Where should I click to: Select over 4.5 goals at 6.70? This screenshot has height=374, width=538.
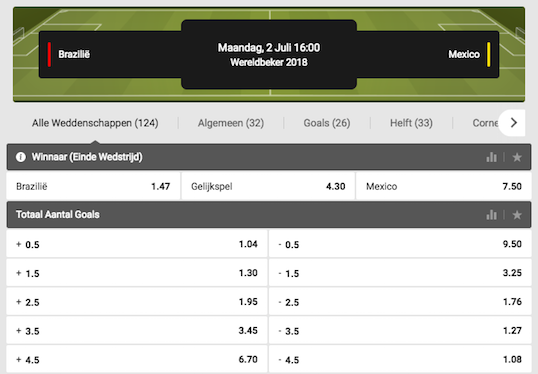[137, 360]
